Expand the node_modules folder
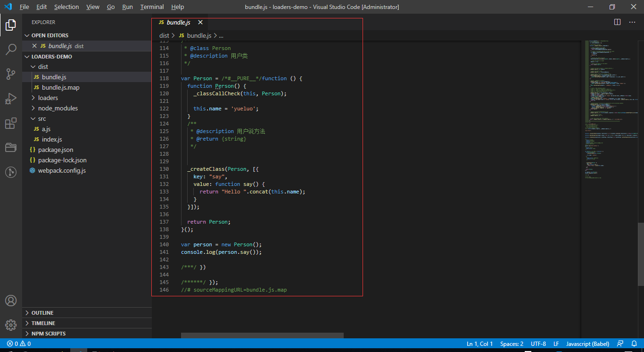Screen dimensions: 644x352 click(x=58, y=108)
